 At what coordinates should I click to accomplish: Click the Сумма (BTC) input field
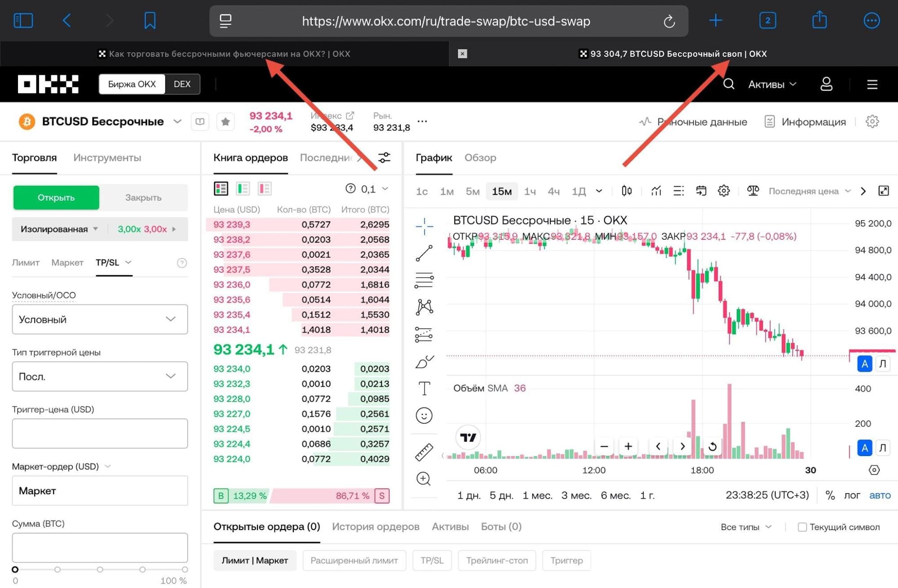pos(100,548)
